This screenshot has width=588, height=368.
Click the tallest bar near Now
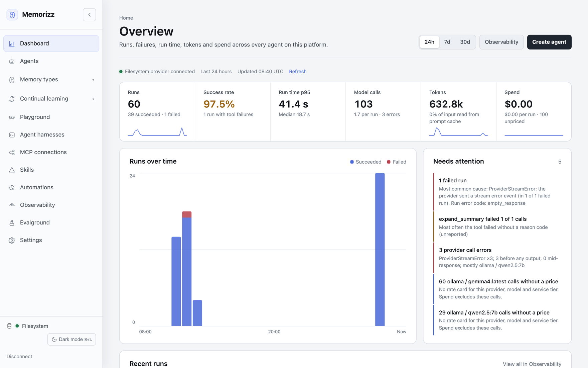pyautogui.click(x=380, y=249)
